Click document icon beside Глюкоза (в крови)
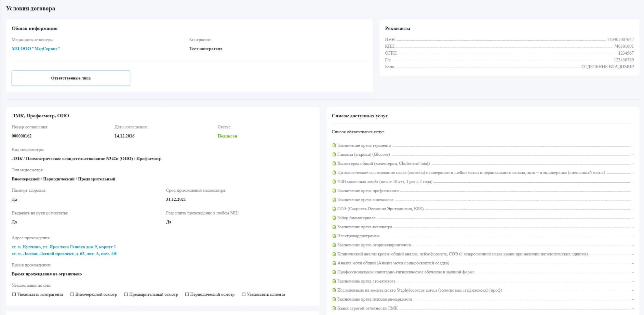 point(334,154)
